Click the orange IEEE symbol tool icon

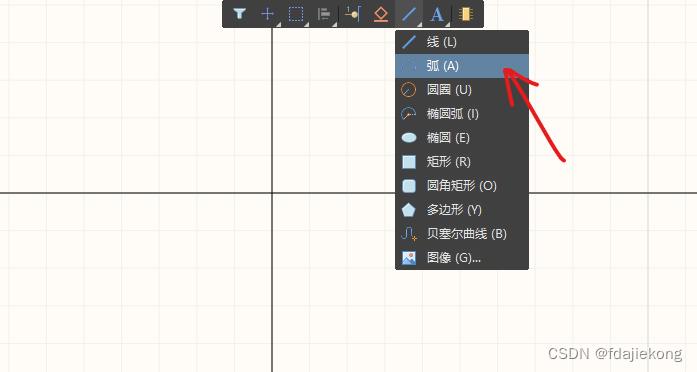(381, 14)
